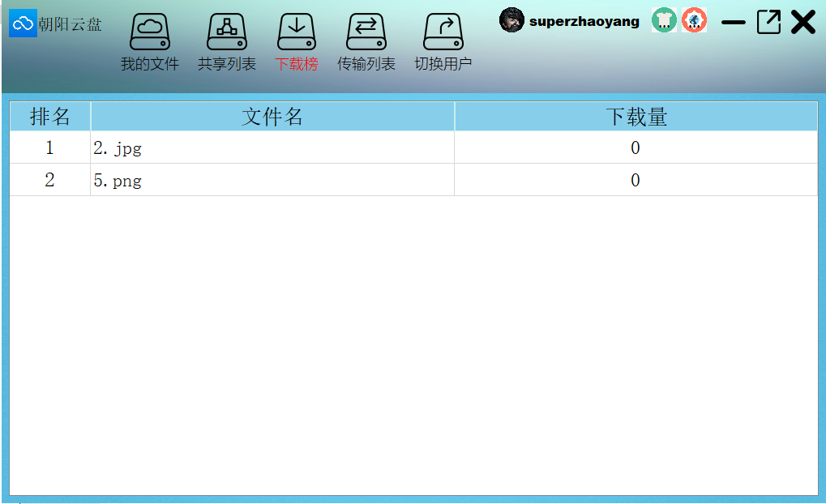The image size is (826, 504).
Task: Click download count of 2.jpg
Action: (x=636, y=147)
